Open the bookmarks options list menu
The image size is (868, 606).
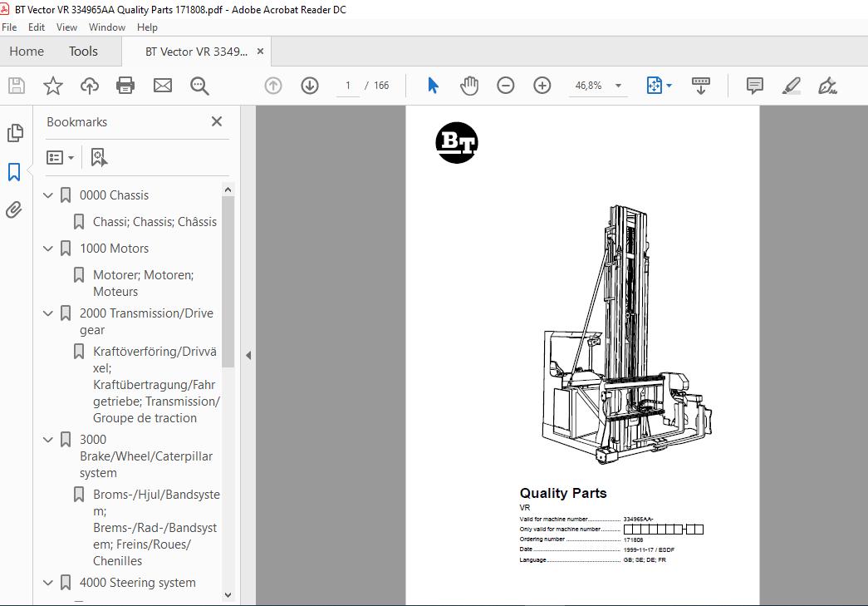click(x=61, y=158)
